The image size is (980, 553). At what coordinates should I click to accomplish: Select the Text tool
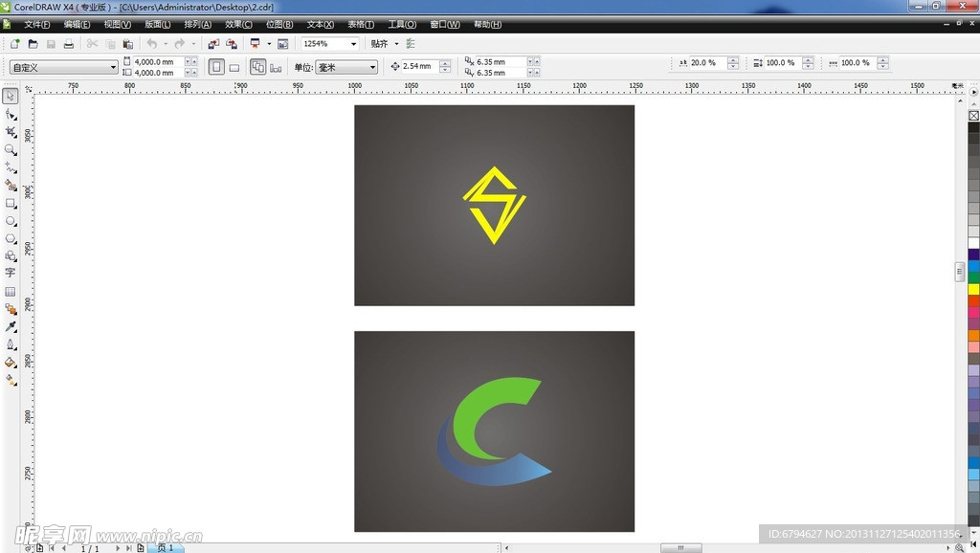tap(11, 274)
